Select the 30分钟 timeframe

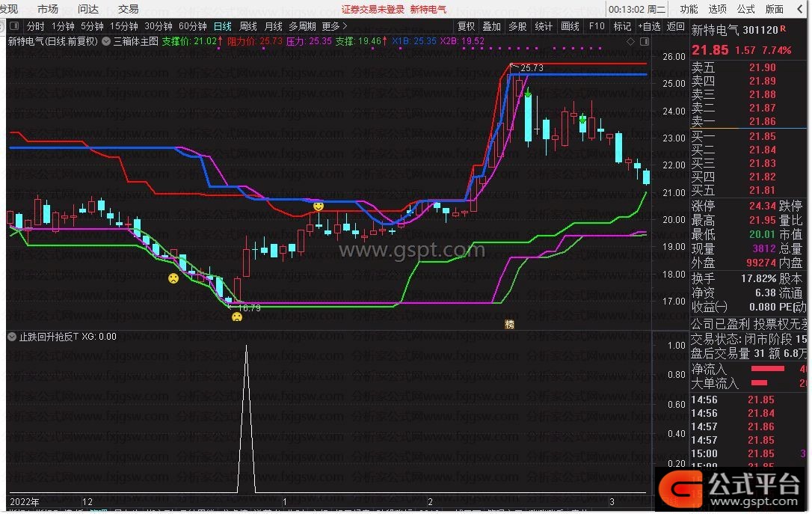pyautogui.click(x=159, y=26)
